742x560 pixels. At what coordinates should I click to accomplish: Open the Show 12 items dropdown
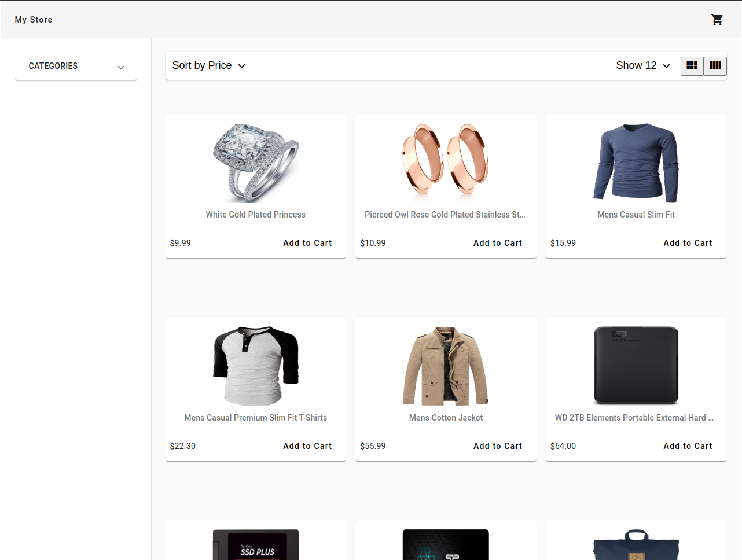click(643, 66)
